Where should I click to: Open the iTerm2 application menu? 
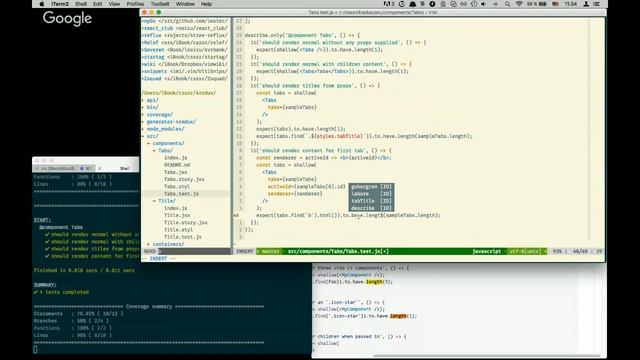tap(60, 4)
